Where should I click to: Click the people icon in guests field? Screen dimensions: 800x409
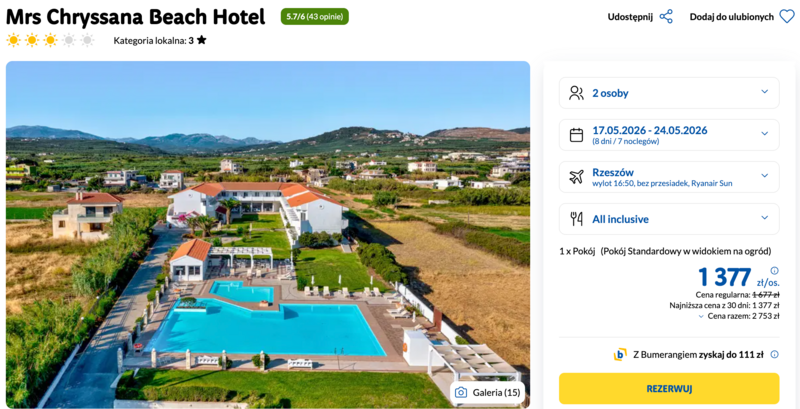tap(576, 93)
